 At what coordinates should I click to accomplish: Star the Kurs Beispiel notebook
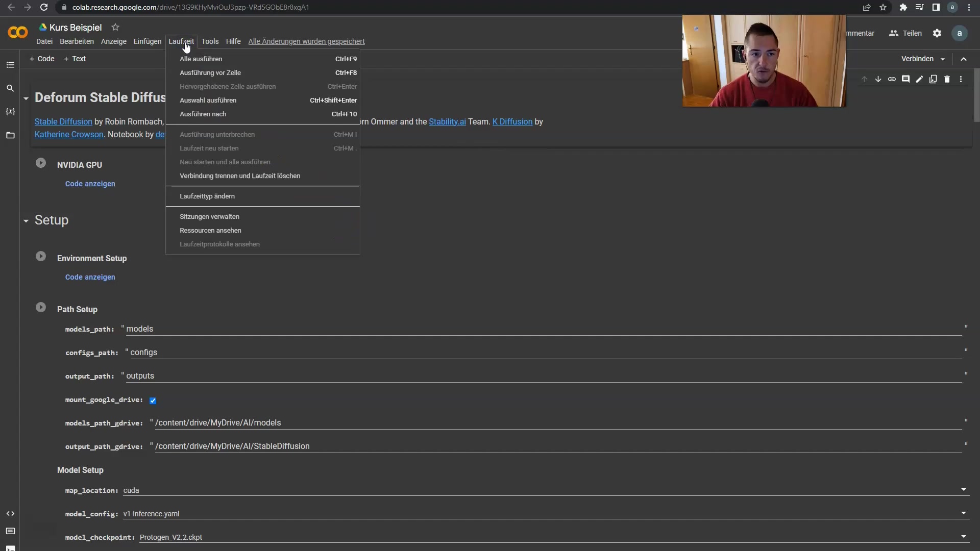[115, 27]
